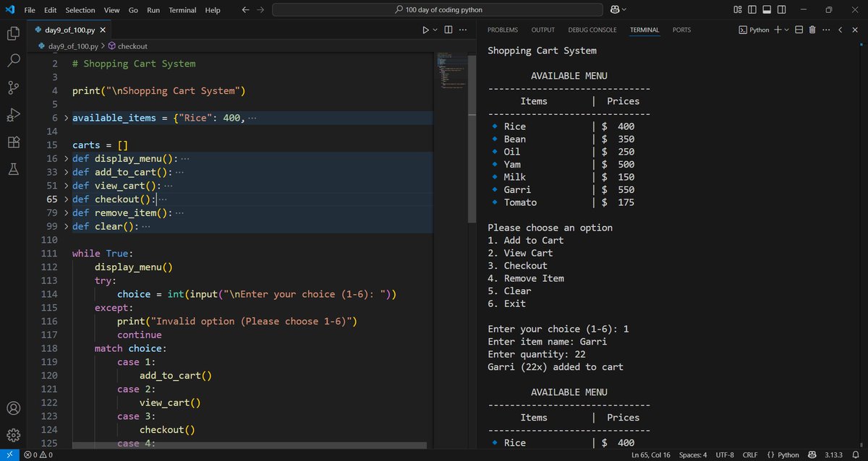This screenshot has width=868, height=461.
Task: Switch to the OUTPUT tab
Action: click(x=543, y=30)
